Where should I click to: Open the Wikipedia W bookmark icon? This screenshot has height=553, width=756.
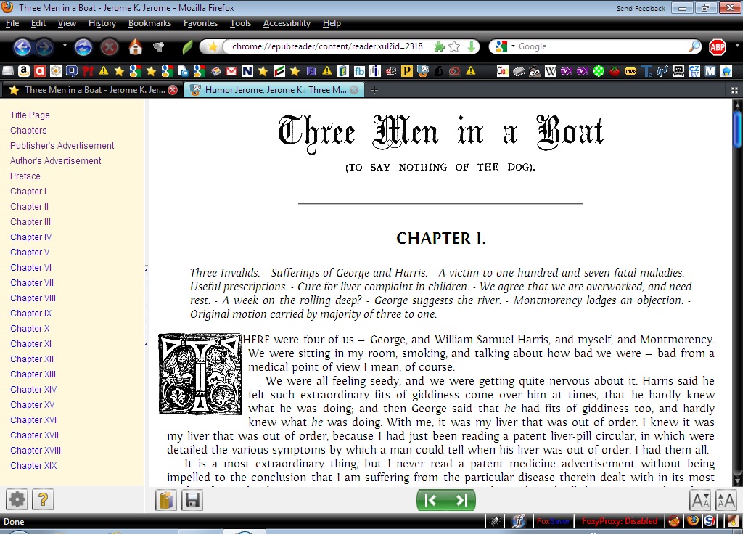pos(551,72)
